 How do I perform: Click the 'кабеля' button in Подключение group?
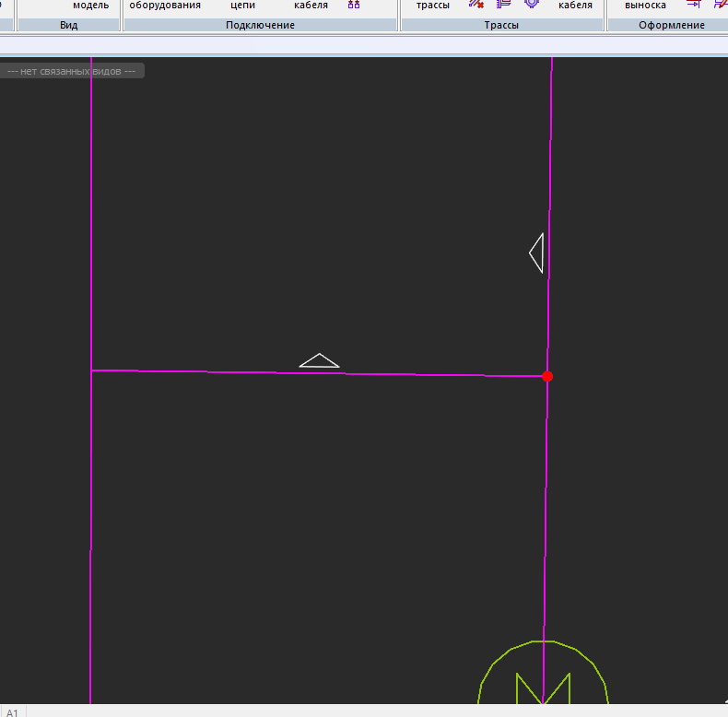tap(311, 6)
